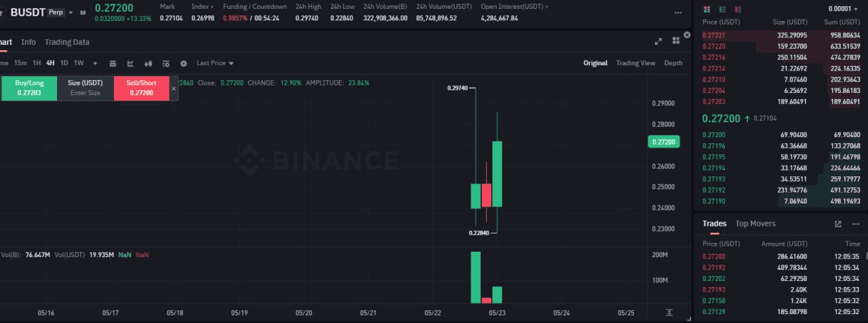Open technical indicators chart icon

(131, 63)
